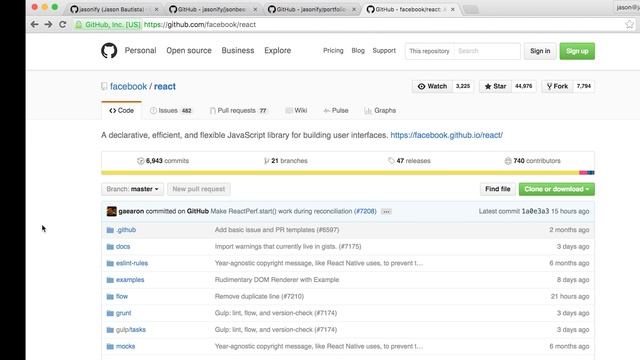Switch to the jasonify/portfolio browser tab
Screen dimensions: 640x360
pos(311,9)
